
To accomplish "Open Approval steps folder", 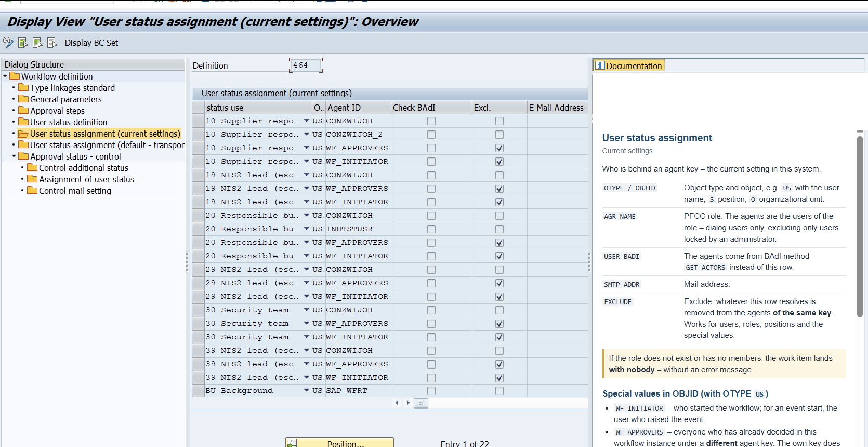I will pos(57,111).
